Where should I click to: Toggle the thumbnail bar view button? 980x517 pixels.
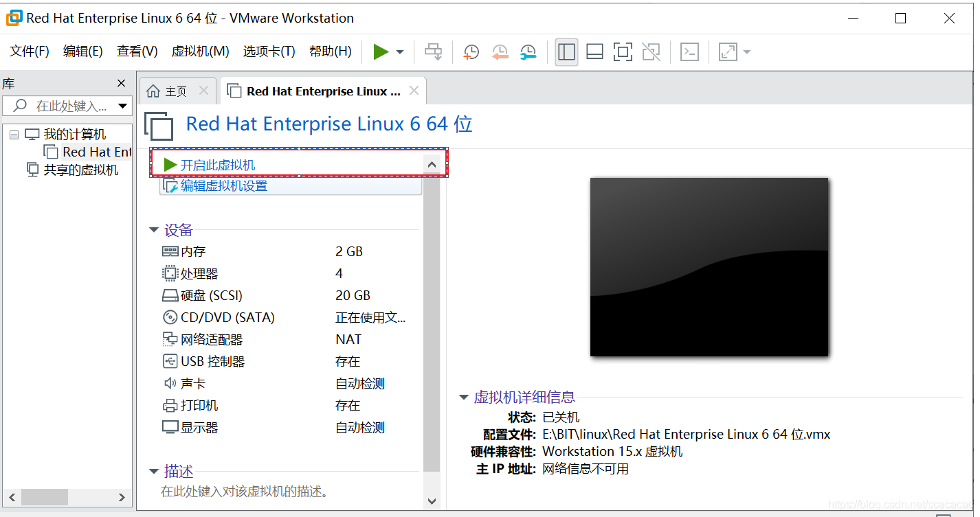click(595, 51)
